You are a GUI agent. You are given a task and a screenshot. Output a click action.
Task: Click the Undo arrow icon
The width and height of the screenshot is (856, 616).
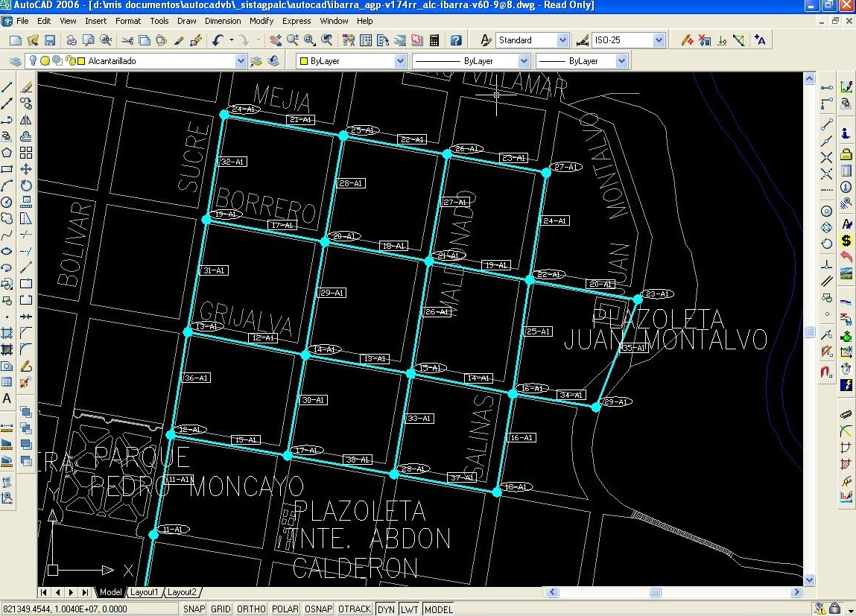tap(218, 40)
